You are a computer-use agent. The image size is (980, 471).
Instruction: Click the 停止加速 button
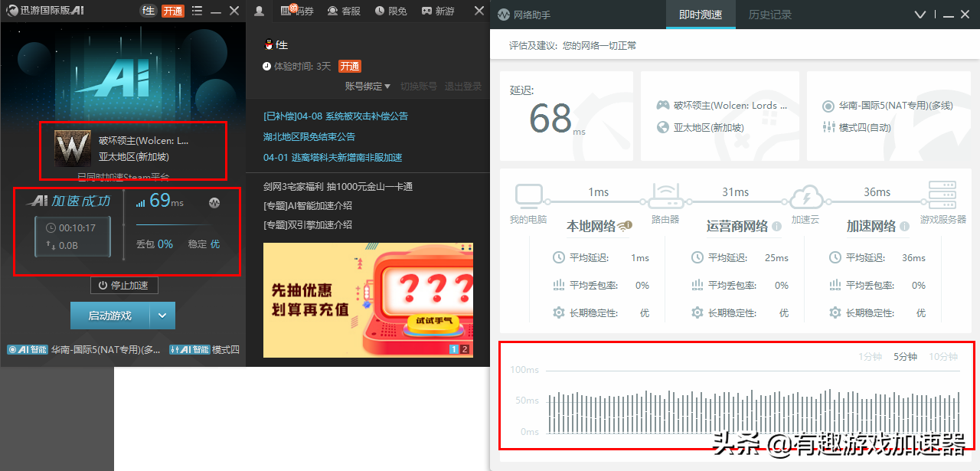click(124, 286)
